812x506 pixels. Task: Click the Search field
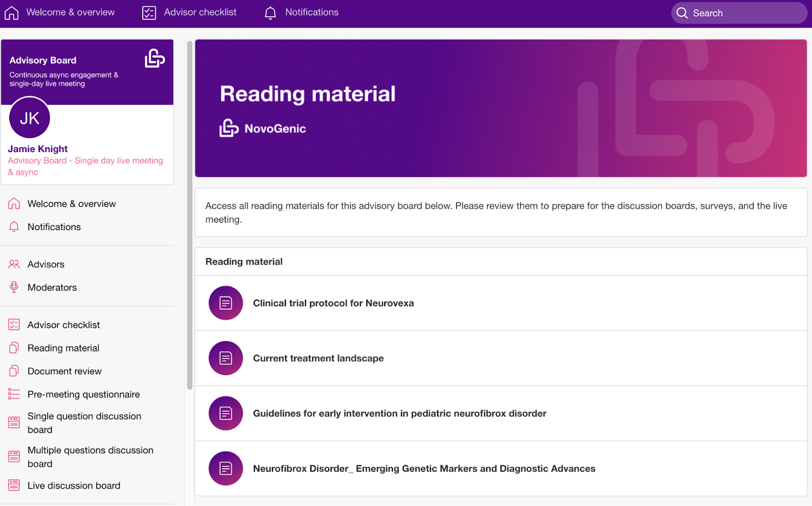point(738,13)
